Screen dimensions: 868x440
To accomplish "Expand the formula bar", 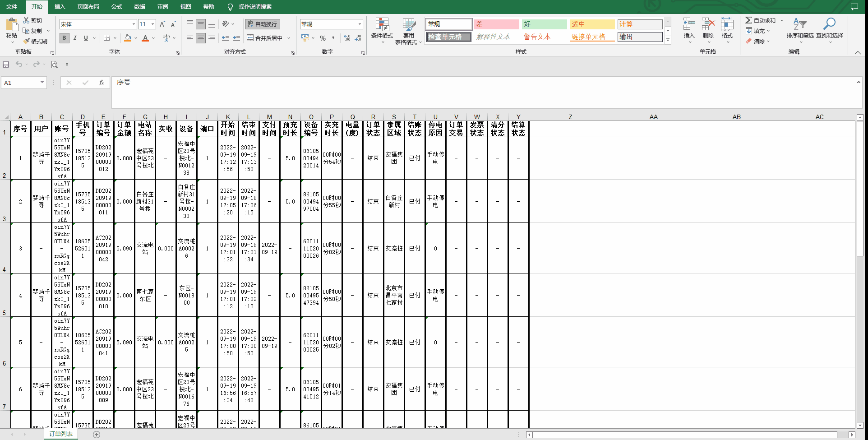I will click(859, 82).
